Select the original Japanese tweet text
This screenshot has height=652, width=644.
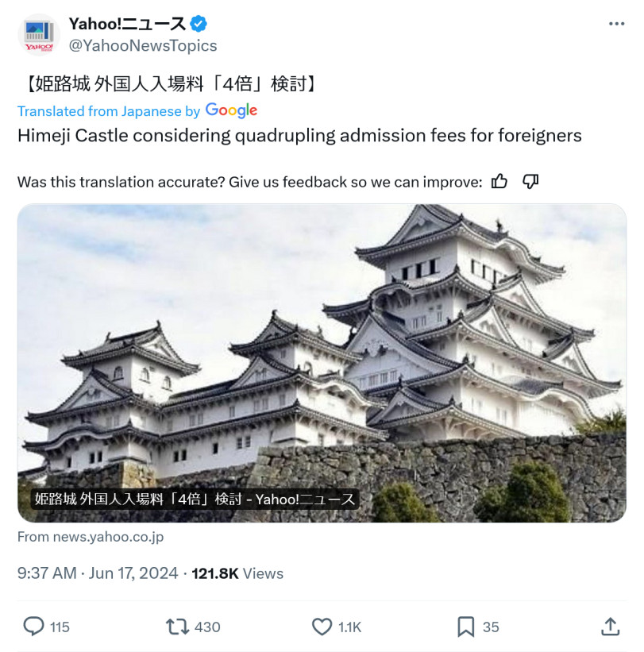point(171,84)
